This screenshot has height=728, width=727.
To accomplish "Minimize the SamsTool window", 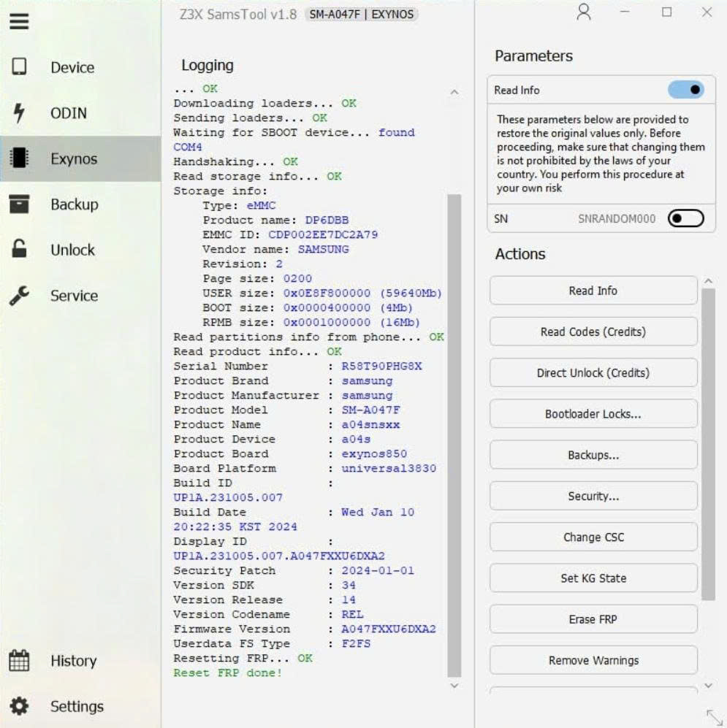I will (625, 12).
